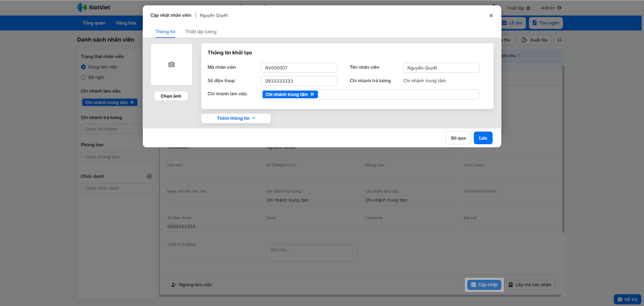Switch to the 'Thiết lập lương' tab
This screenshot has width=644, height=306.
coord(201,32)
